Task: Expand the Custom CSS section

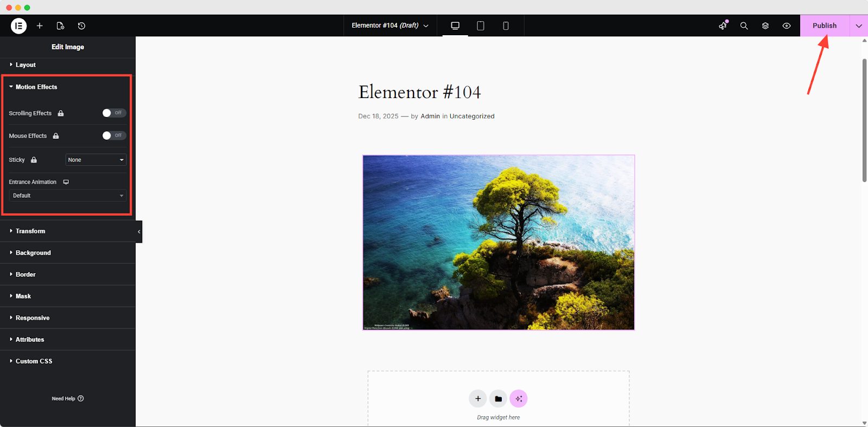Action: [x=34, y=361]
